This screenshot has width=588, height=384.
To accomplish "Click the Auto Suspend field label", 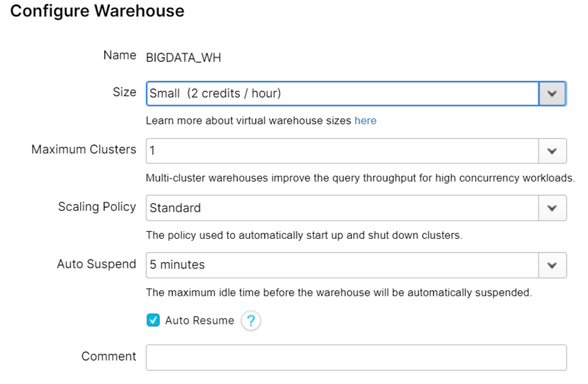I will [x=96, y=264].
